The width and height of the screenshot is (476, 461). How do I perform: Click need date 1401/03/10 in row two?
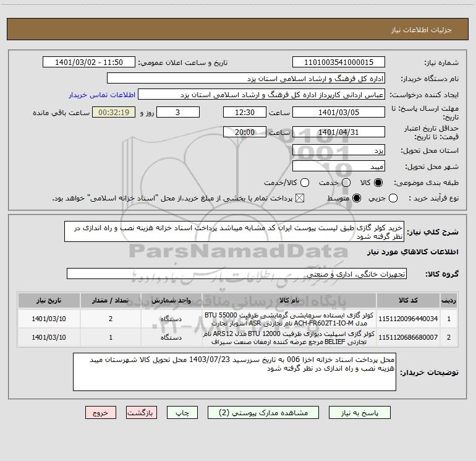49,337
